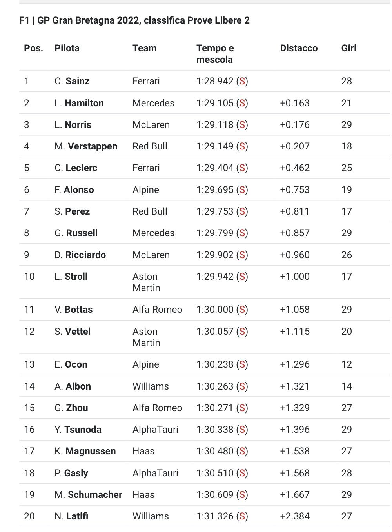392x532 pixels.
Task: Click the gap value +1.000
Action: [x=295, y=277]
